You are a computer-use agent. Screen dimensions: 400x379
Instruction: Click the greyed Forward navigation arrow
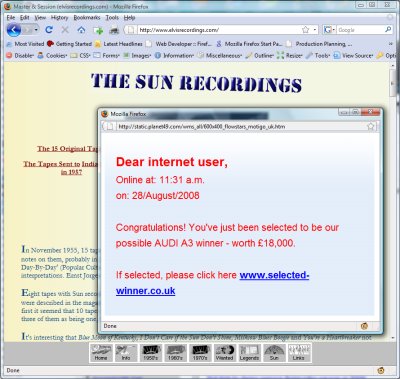click(27, 30)
